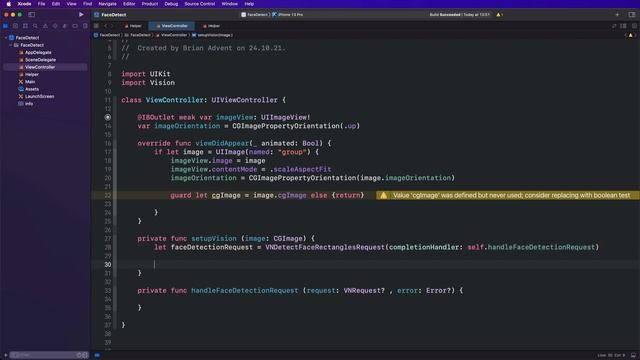Image resolution: width=640 pixels, height=360 pixels.
Task: Open the Product menu
Action: [150, 4]
